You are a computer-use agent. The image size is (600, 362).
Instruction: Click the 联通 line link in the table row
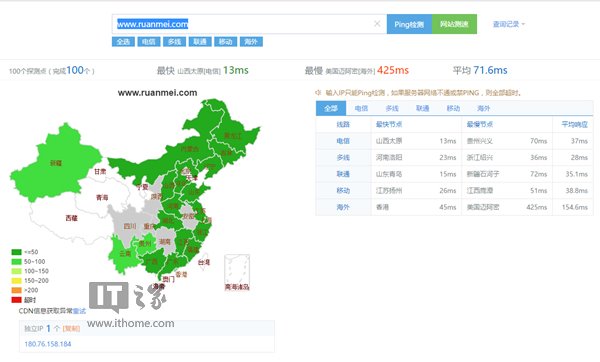[343, 174]
